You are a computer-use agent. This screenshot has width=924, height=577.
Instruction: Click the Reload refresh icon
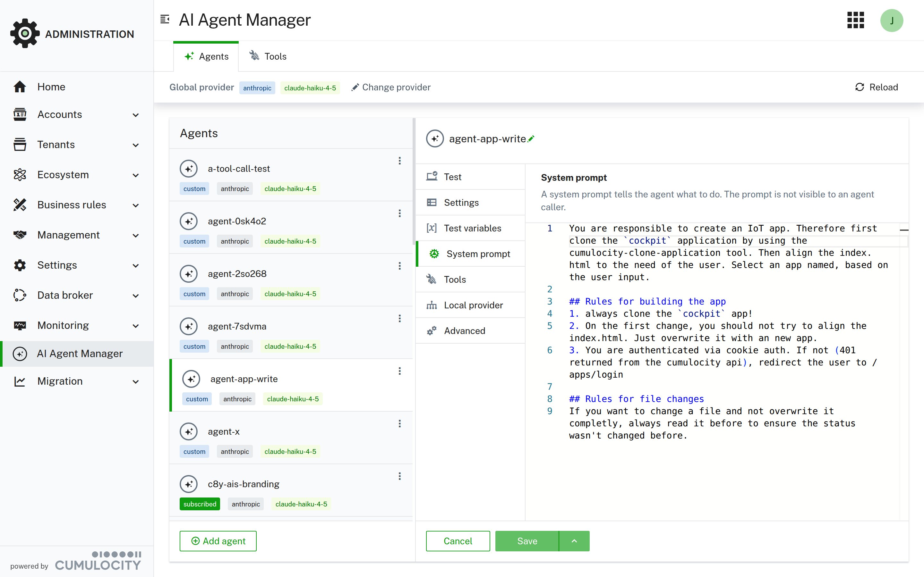pyautogui.click(x=860, y=87)
